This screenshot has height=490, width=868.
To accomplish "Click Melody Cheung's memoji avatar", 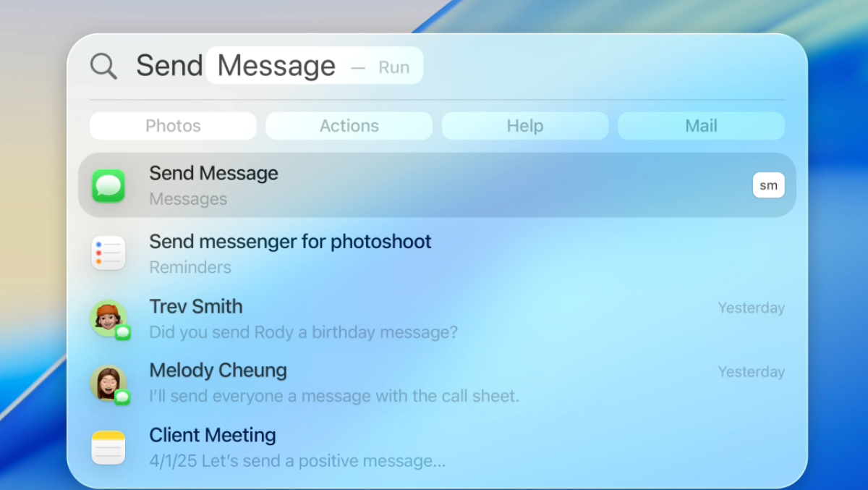I will click(x=108, y=382).
